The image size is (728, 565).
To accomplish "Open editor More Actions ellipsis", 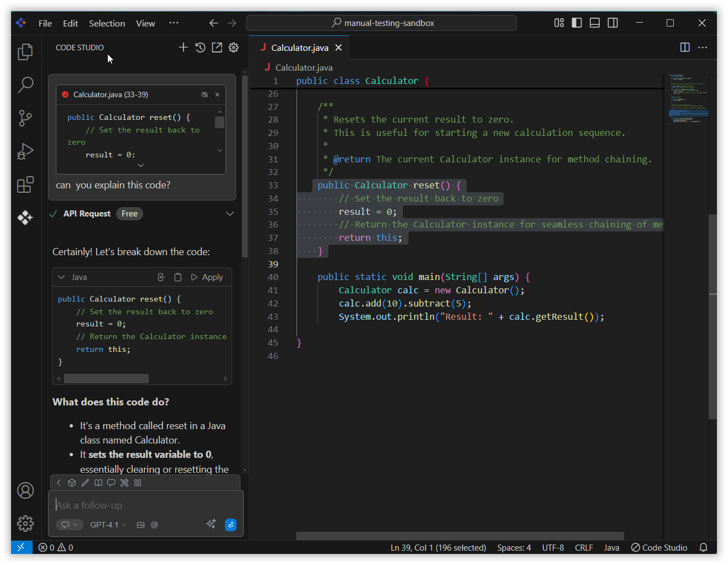I will 703,47.
